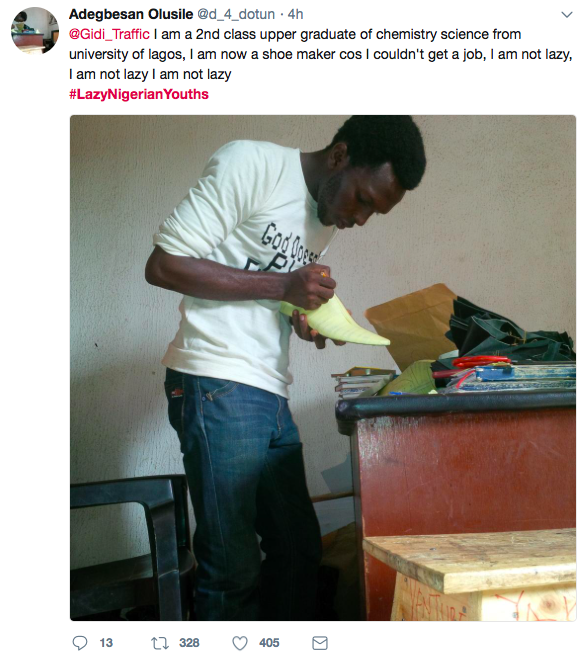The height and width of the screenshot is (654, 585).
Task: Open the @Gidi_Traffic mention
Action: pos(109,34)
